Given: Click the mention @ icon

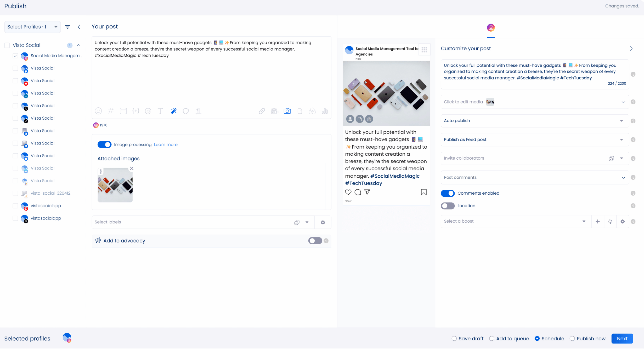Looking at the screenshot, I should click(x=148, y=111).
